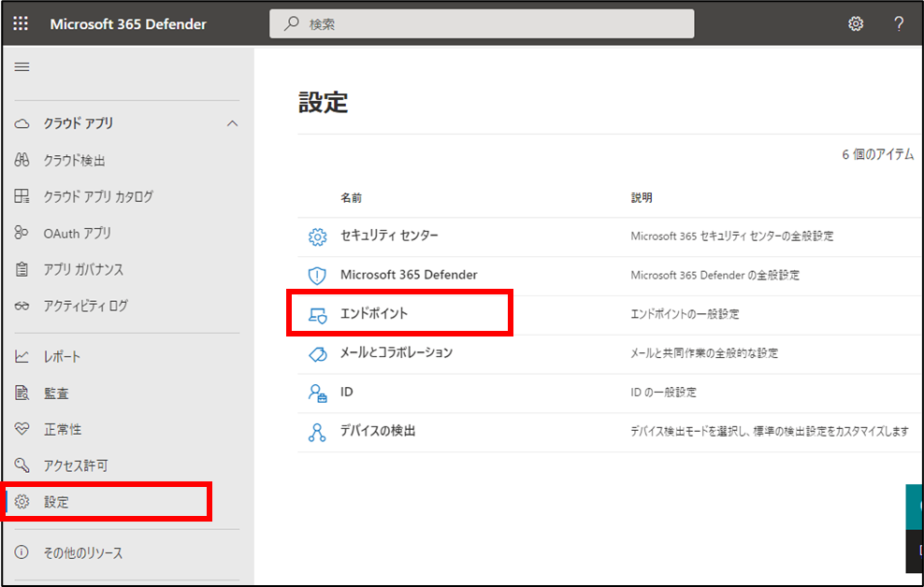
Task: Click the catalog icon for クラウド アプリ カタログ
Action: [22, 196]
